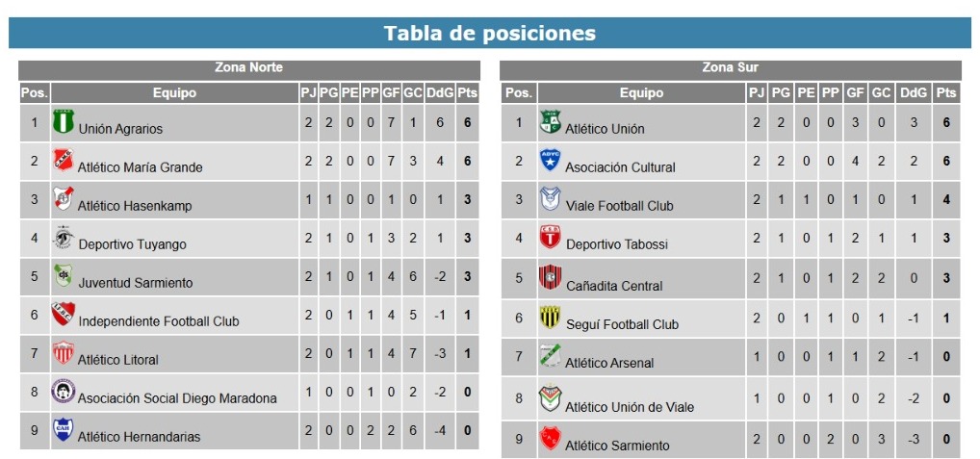Click the Atlético Hernandarias blue shield icon

tap(64, 429)
